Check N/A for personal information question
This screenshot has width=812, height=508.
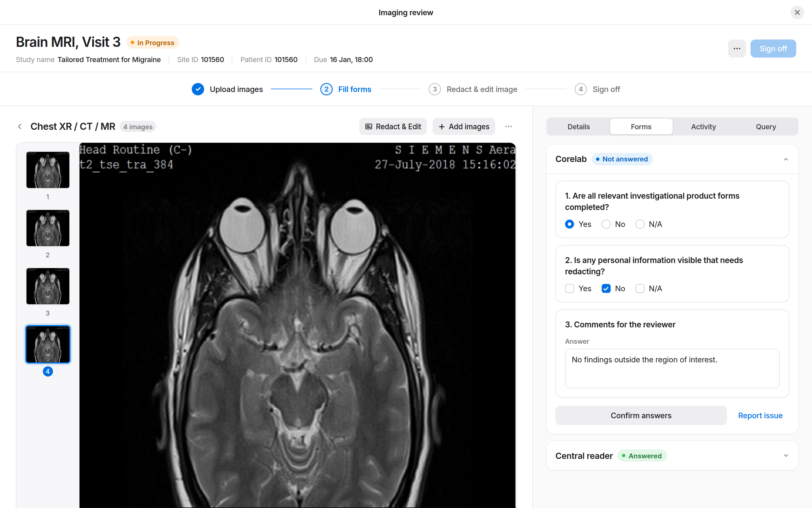(x=640, y=288)
